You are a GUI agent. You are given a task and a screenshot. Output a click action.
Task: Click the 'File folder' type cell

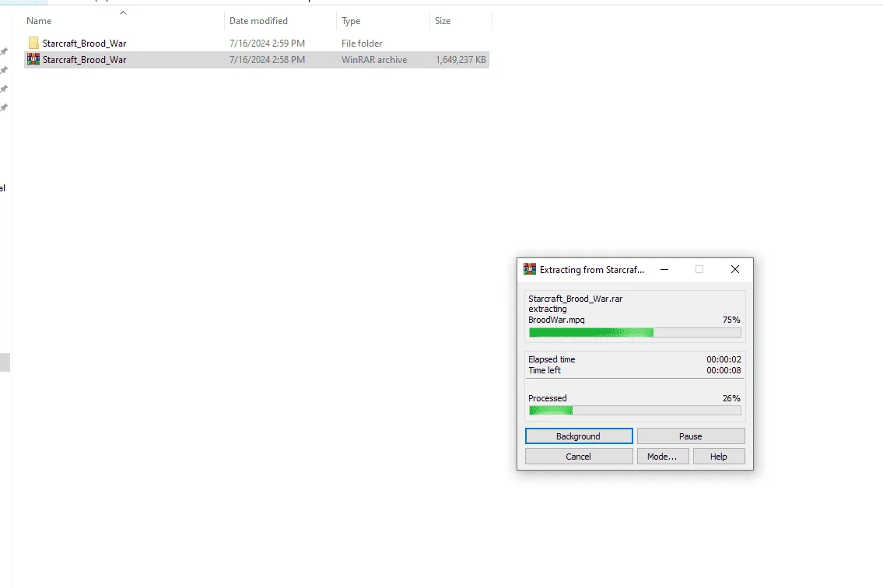pos(362,44)
